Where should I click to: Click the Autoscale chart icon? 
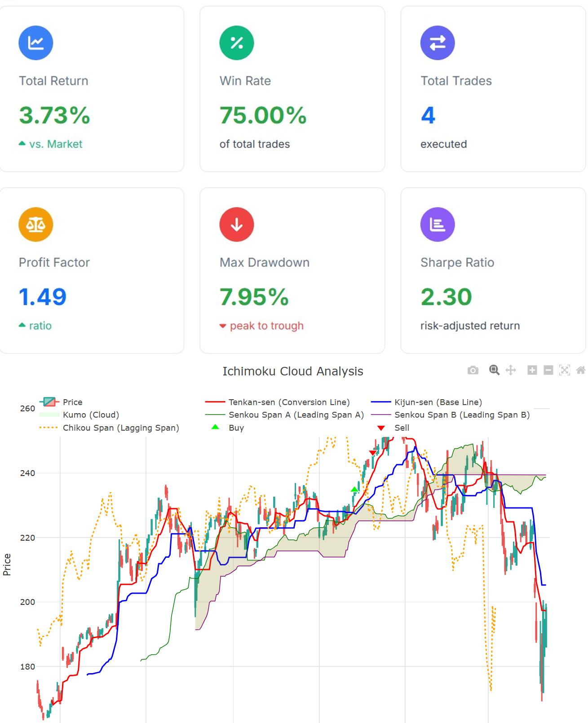564,370
